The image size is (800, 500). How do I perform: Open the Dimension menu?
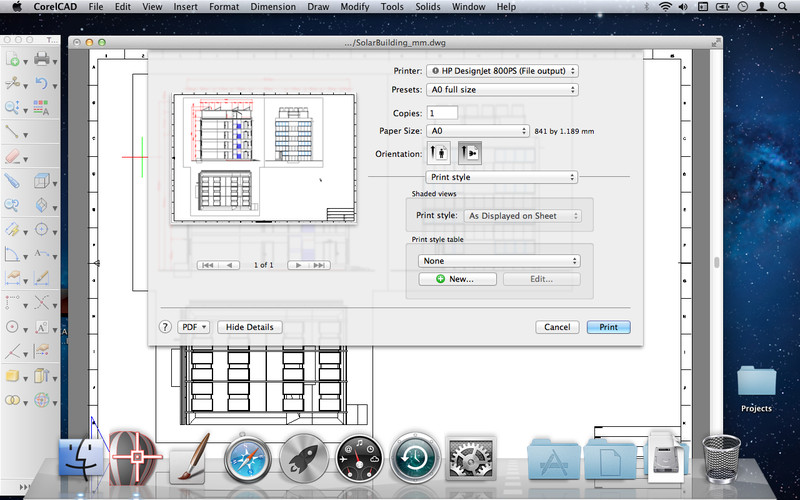(272, 7)
